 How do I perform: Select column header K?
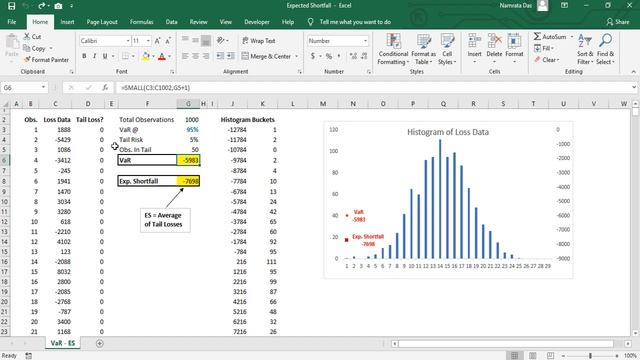[x=262, y=104]
